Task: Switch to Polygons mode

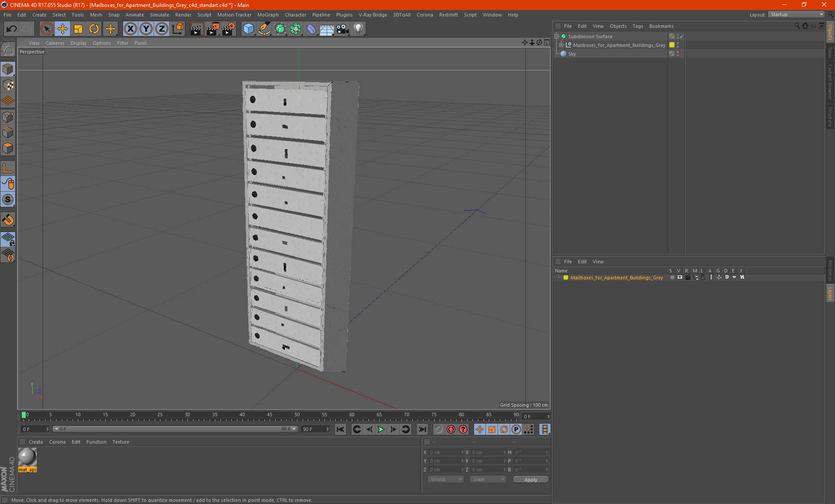Action: pos(8,148)
